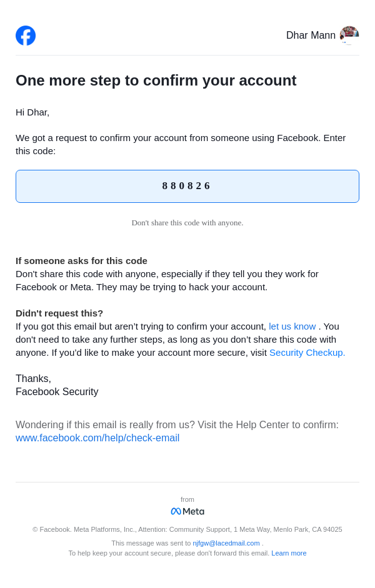Open the "let us know" link
The image size is (375, 588).
tap(292, 326)
